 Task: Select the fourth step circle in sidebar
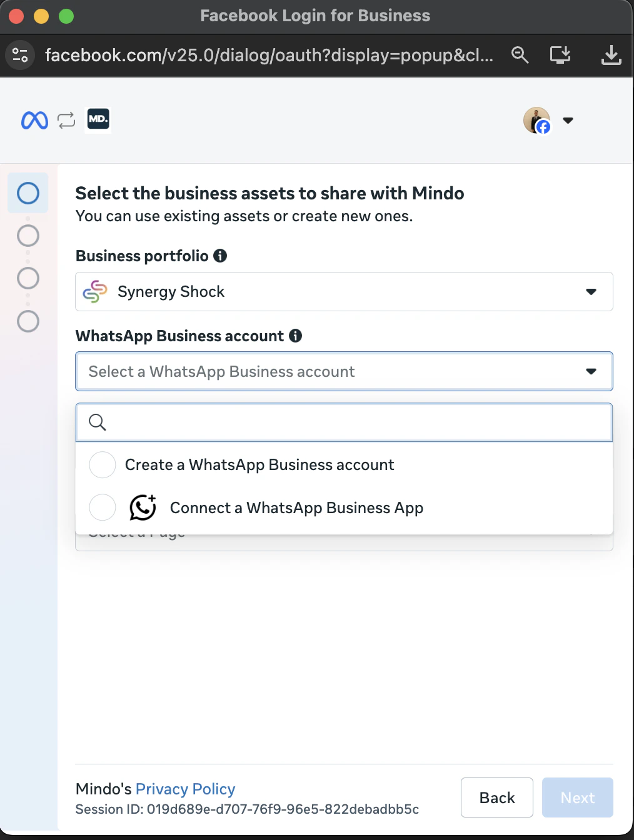[x=28, y=321]
